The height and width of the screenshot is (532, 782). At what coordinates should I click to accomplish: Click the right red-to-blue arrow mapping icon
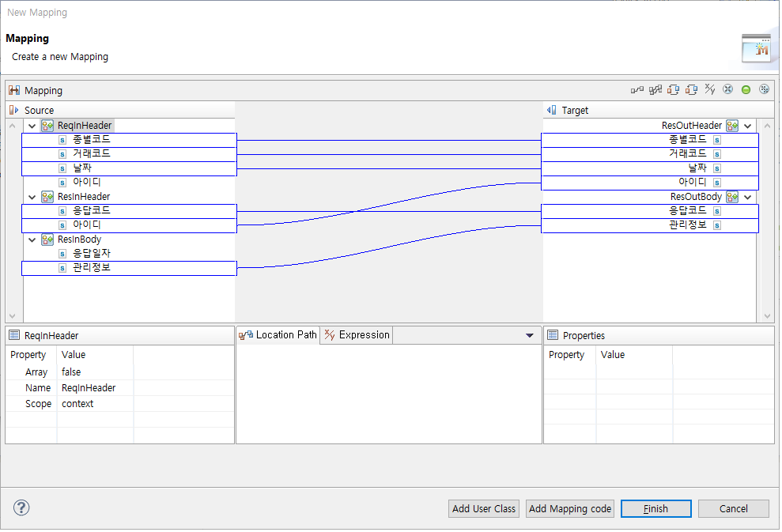(x=691, y=89)
